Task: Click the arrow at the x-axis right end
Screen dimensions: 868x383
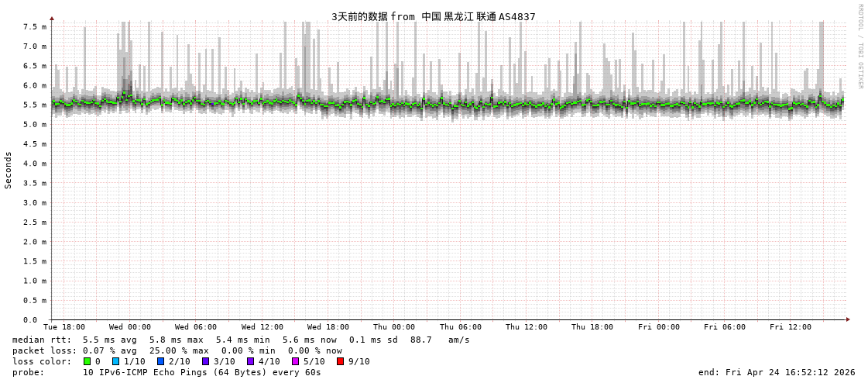Action: pyautogui.click(x=848, y=319)
